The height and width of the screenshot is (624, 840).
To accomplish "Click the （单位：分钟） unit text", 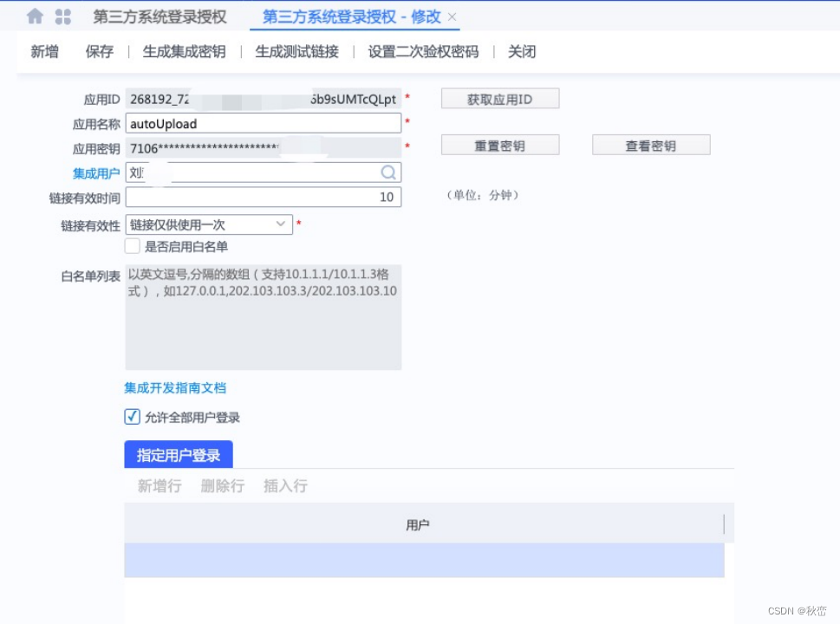I will tap(483, 195).
